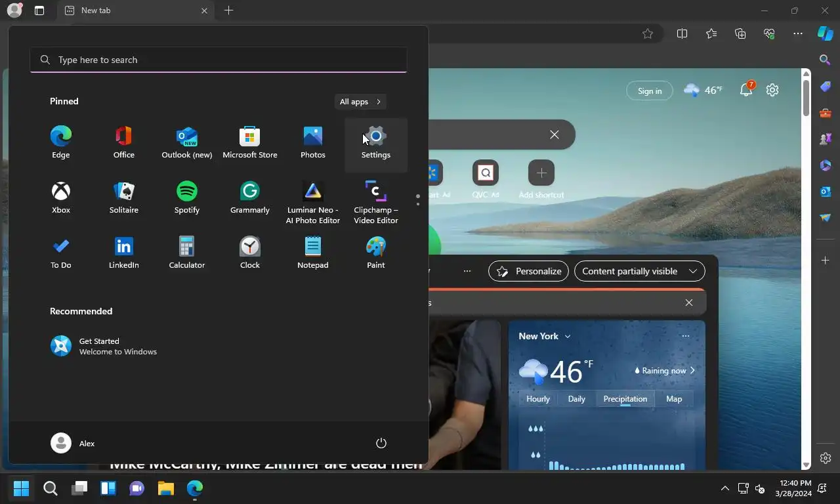Screen dimensions: 840x504
Task: Select the Precipitation weather tab
Action: pyautogui.click(x=625, y=399)
